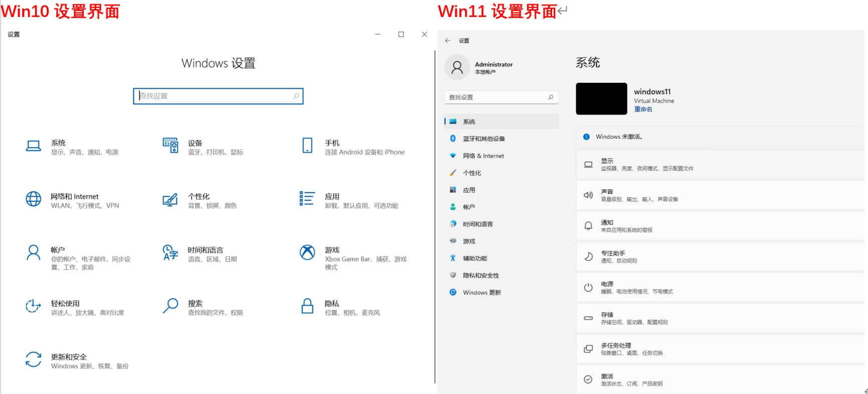Click '卸载、默认应用、可选功能' text in Win10
The height and width of the screenshot is (394, 868).
pyautogui.click(x=362, y=206)
